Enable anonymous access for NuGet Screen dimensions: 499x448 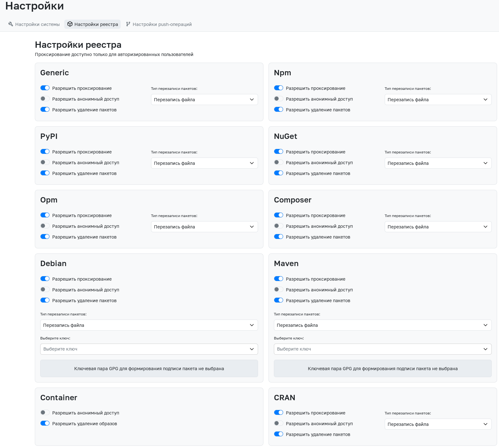click(279, 162)
